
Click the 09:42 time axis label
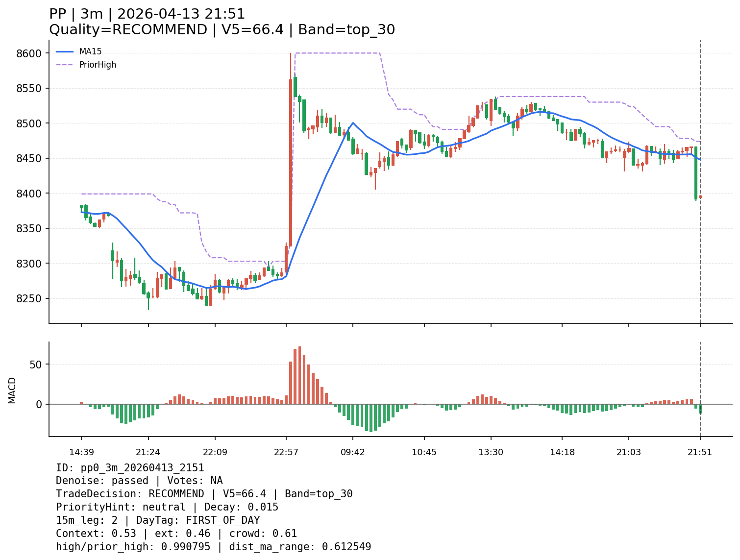[x=353, y=452]
